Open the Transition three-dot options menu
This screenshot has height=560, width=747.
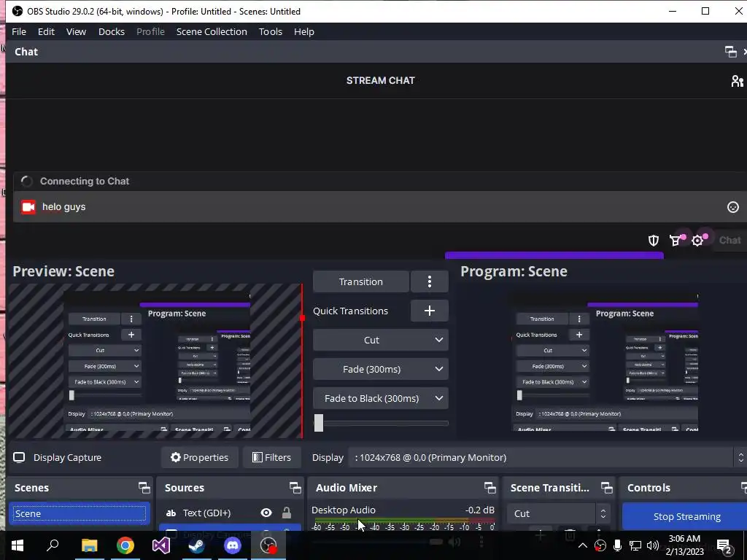(x=429, y=282)
